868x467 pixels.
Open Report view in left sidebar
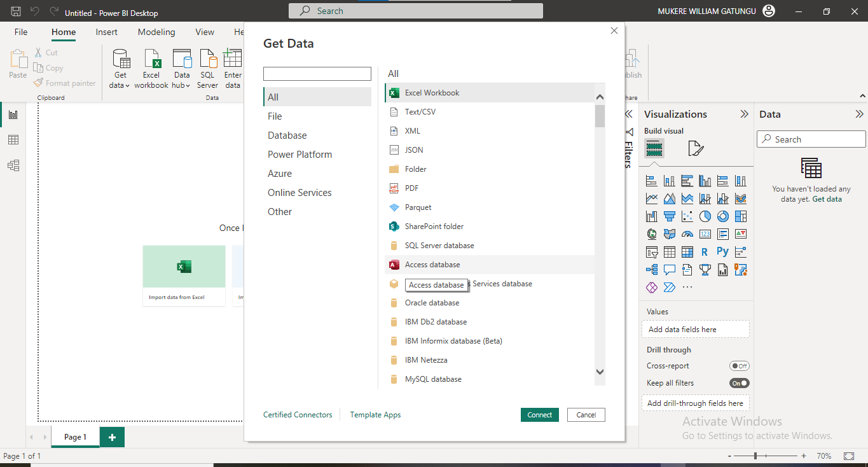(x=13, y=115)
